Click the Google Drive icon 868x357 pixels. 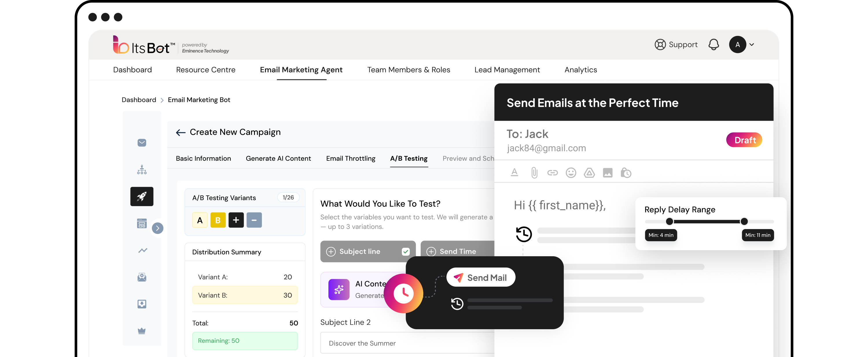pyautogui.click(x=589, y=173)
